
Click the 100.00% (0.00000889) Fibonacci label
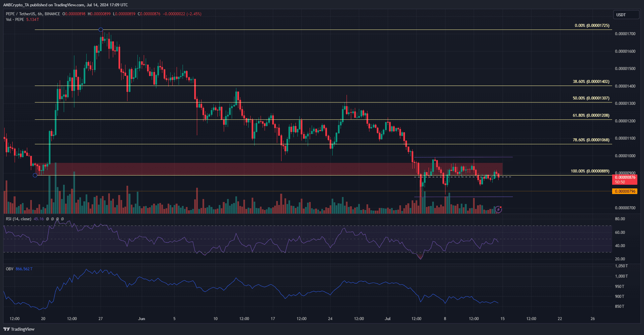(x=590, y=171)
